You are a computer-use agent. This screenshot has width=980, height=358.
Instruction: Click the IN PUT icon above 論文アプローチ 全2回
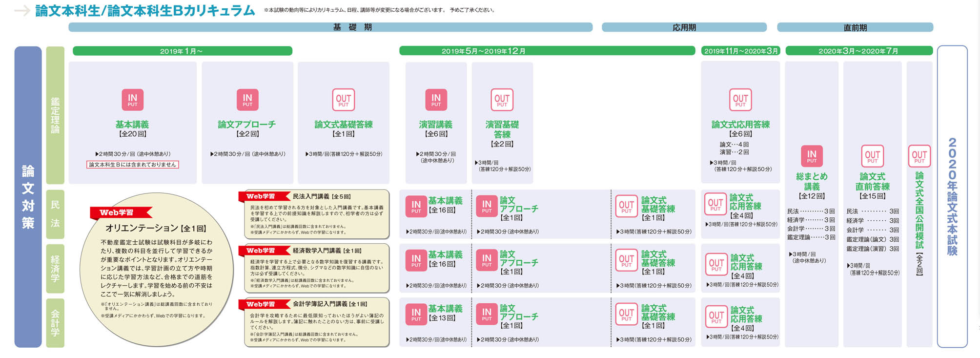click(247, 100)
